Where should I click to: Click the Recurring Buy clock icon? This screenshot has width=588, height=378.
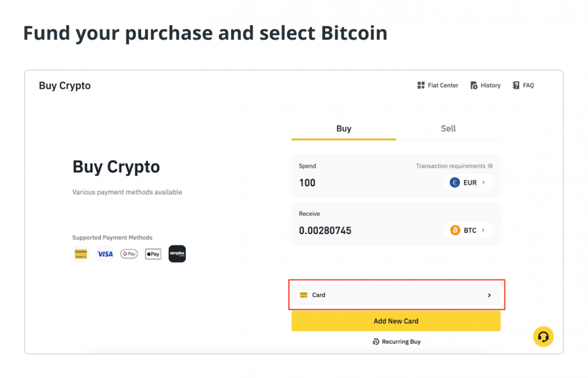pyautogui.click(x=376, y=342)
